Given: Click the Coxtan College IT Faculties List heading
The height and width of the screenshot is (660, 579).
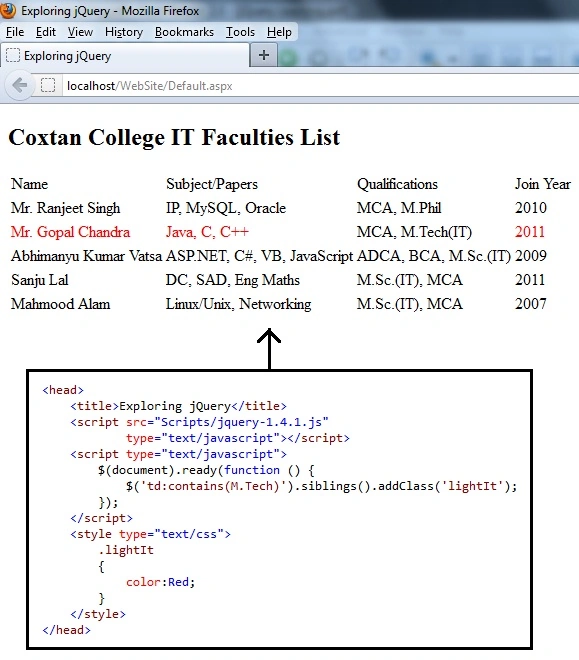Looking at the screenshot, I should 174,138.
